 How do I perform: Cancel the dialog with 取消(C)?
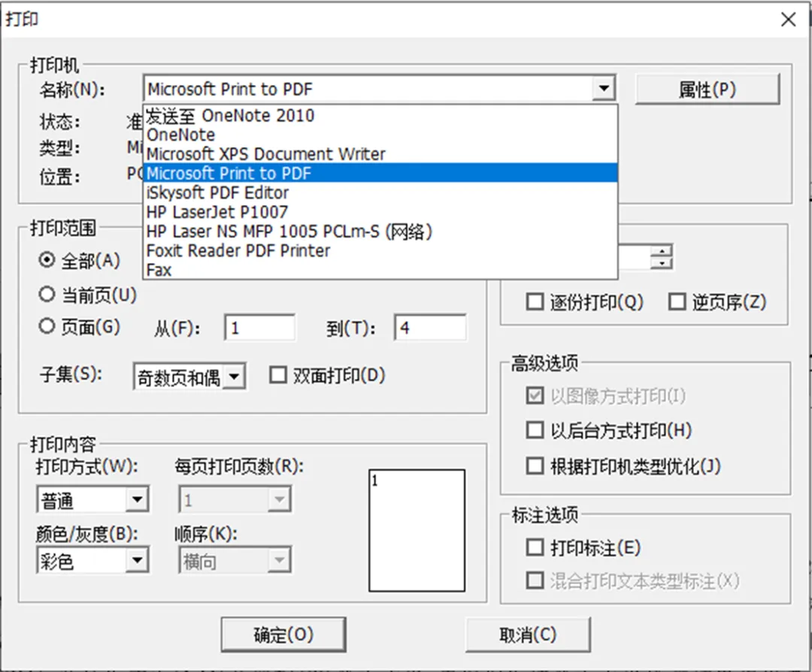click(528, 634)
